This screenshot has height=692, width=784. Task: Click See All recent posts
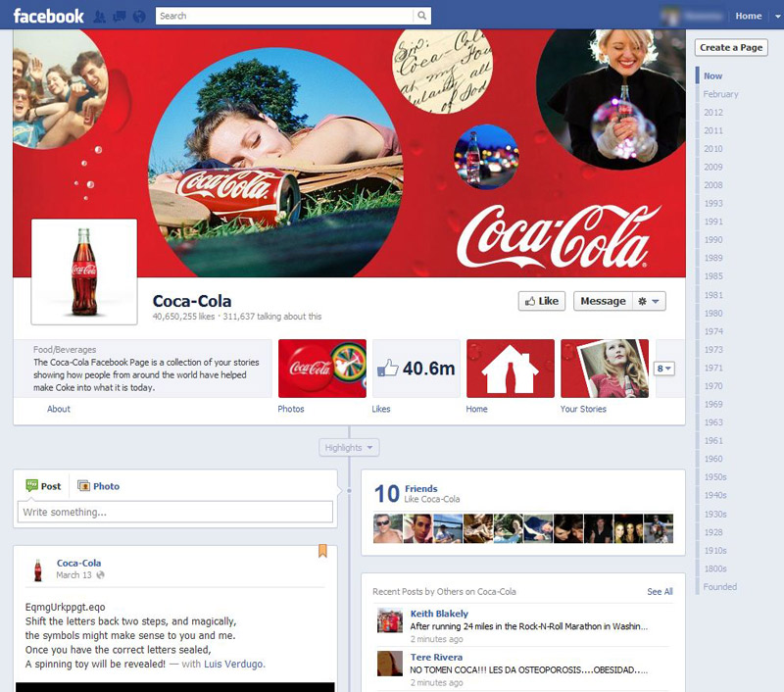(x=660, y=591)
